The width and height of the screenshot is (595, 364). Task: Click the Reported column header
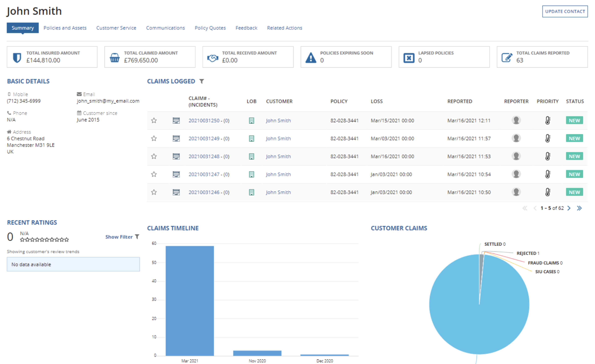[460, 101]
